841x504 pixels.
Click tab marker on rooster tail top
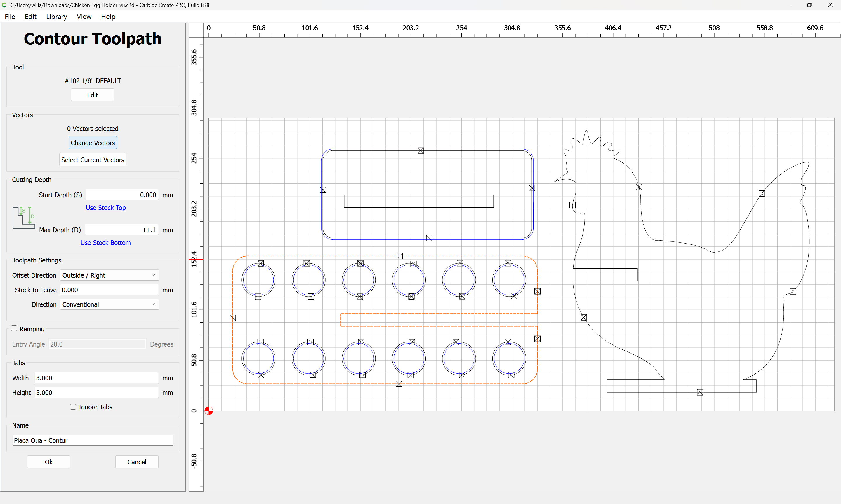(x=762, y=194)
